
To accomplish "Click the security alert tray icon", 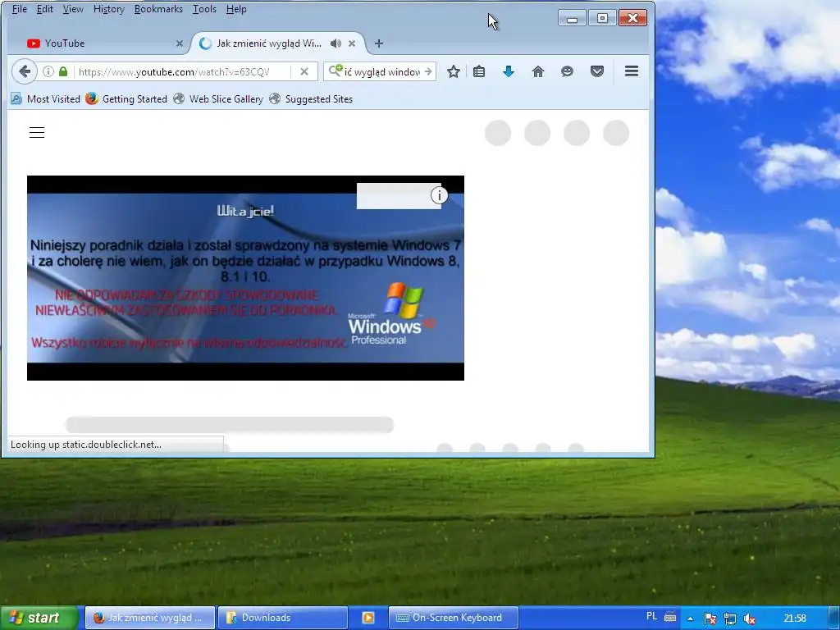I will pos(710,619).
